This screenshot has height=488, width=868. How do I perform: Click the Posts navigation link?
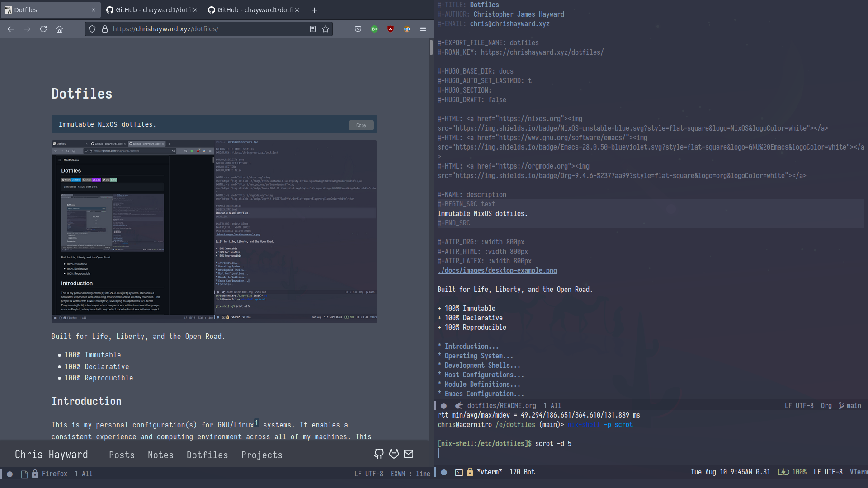[121, 454]
